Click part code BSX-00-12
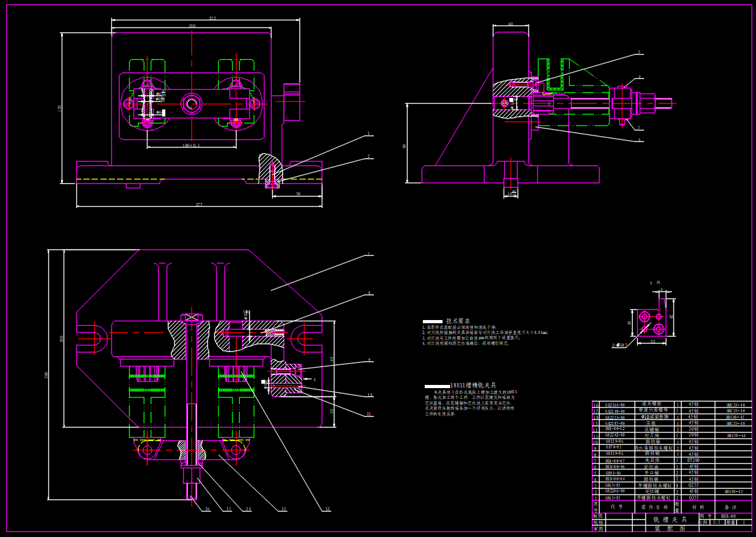Screen dimensions: 756x537 pos(615,428)
